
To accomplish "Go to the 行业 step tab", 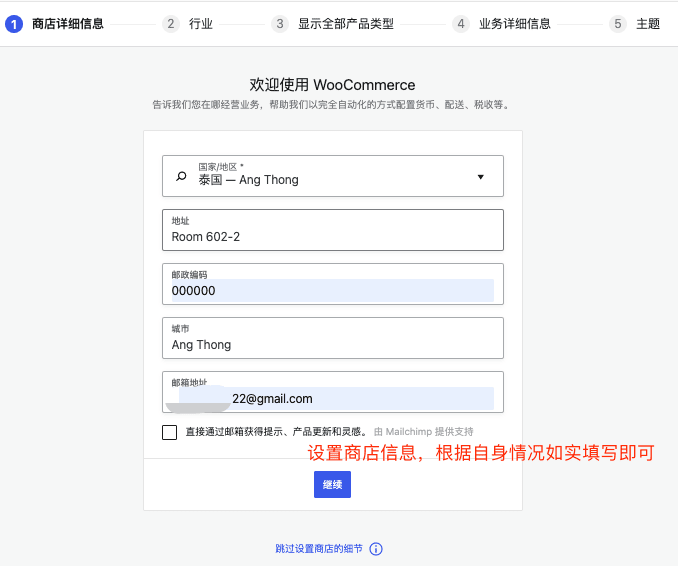I will point(201,24).
